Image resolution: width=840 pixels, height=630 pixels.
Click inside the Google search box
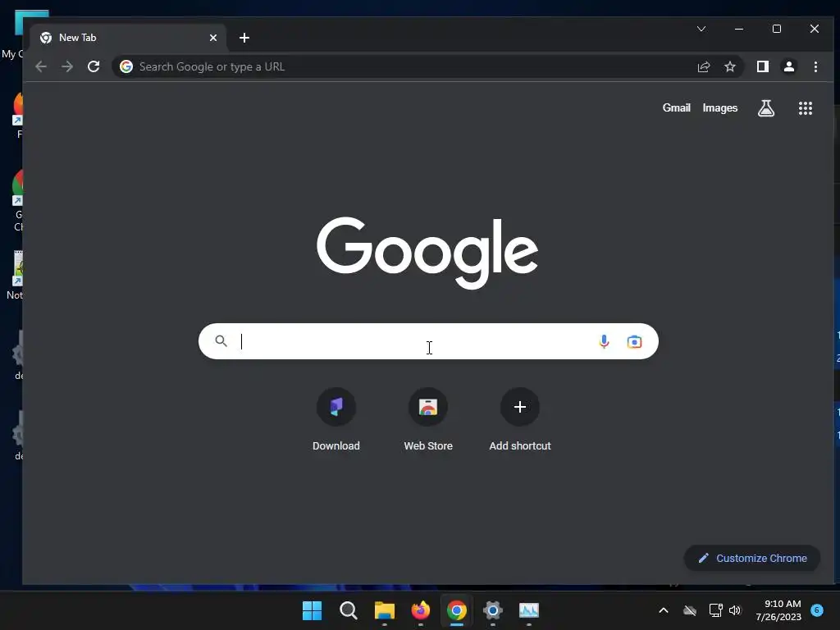click(428, 341)
